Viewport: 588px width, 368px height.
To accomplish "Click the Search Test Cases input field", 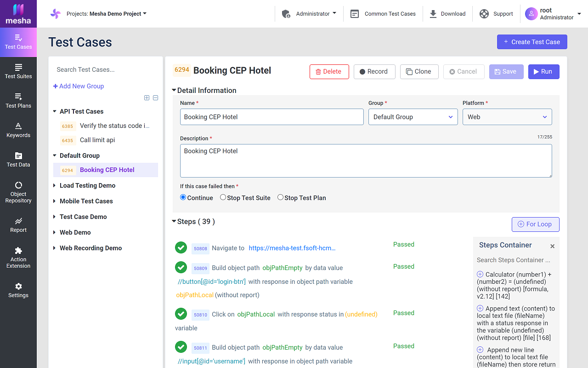I will pos(106,69).
